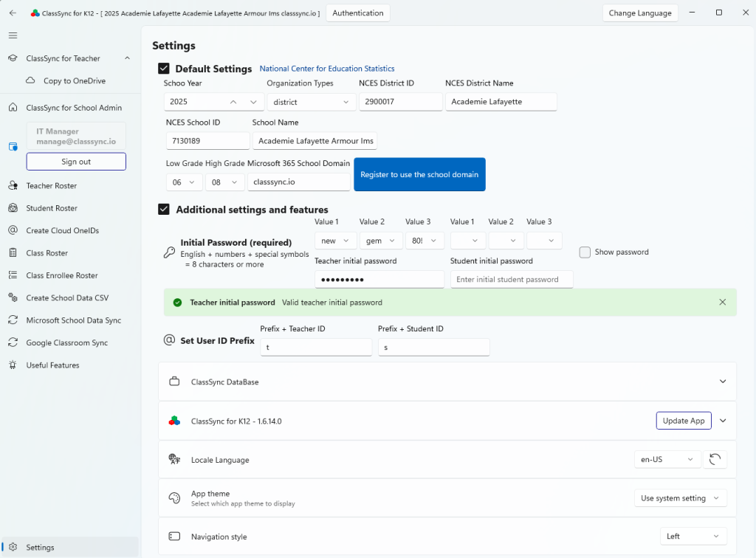Click the ClassSync for K12 app logo in version row

tap(174, 421)
